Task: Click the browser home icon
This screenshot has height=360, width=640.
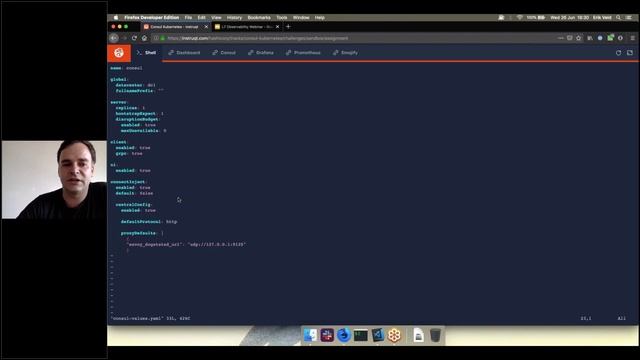Action: 144,38
